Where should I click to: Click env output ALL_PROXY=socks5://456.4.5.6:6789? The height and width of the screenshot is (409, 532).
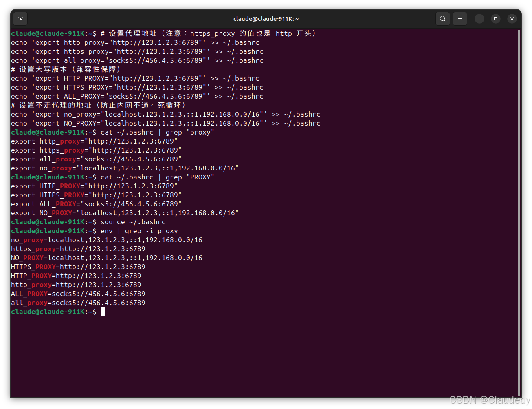click(78, 294)
